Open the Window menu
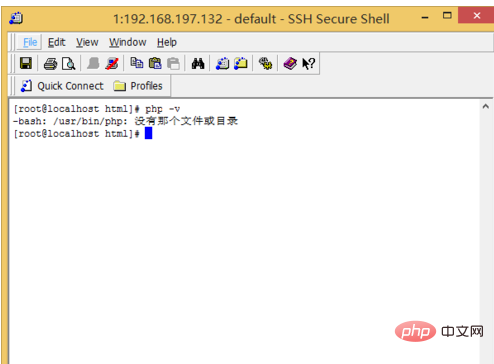 (128, 42)
